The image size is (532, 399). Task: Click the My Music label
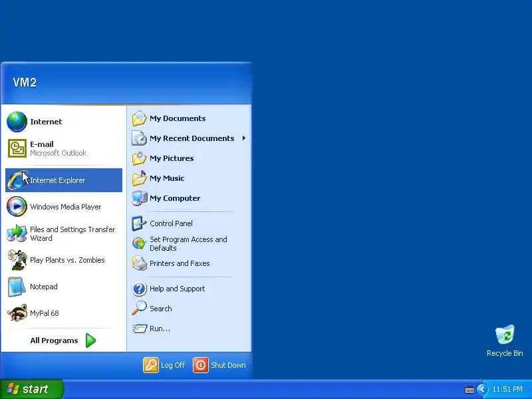click(x=167, y=178)
